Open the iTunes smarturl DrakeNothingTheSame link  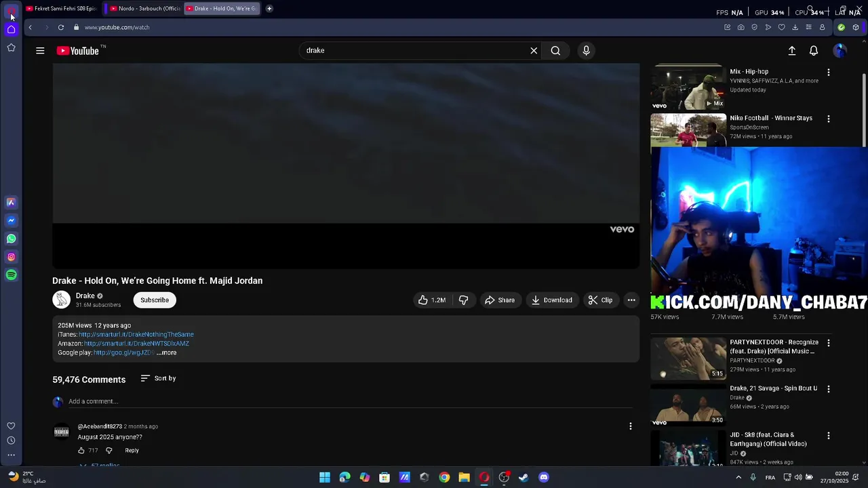click(x=136, y=334)
